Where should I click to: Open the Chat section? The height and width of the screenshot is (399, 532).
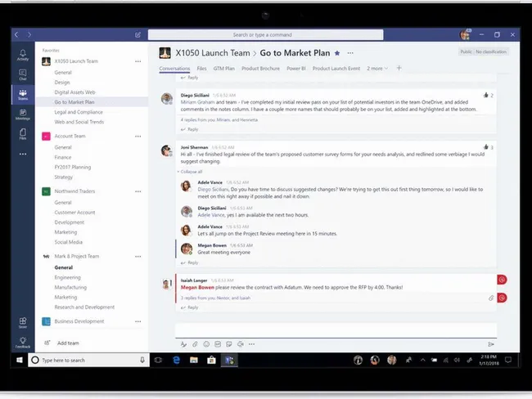(x=23, y=75)
